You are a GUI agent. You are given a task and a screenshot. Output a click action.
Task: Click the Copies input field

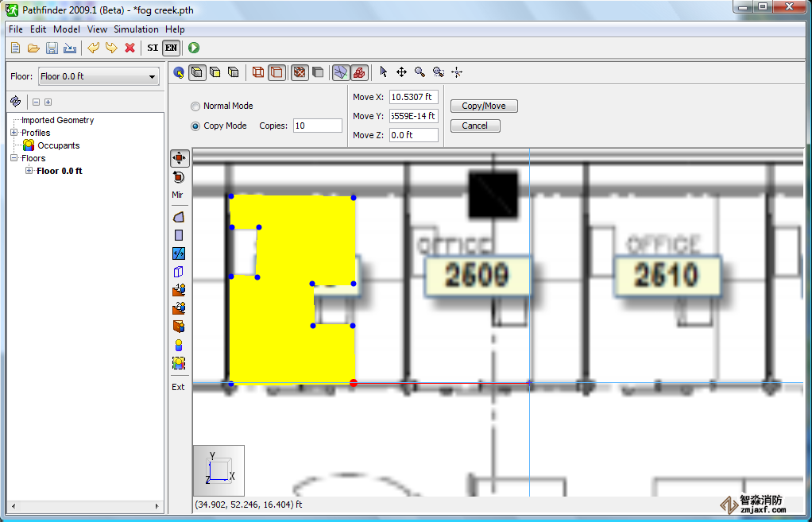click(x=317, y=126)
